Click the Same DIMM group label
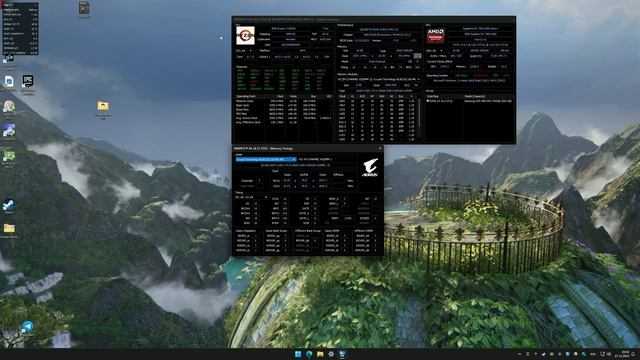This screenshot has height=360, width=640. 332,231
